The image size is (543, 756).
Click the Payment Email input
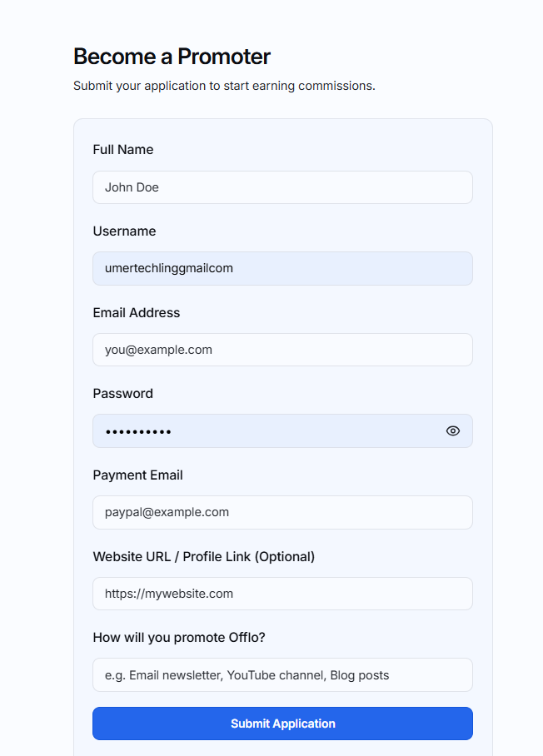coord(282,512)
